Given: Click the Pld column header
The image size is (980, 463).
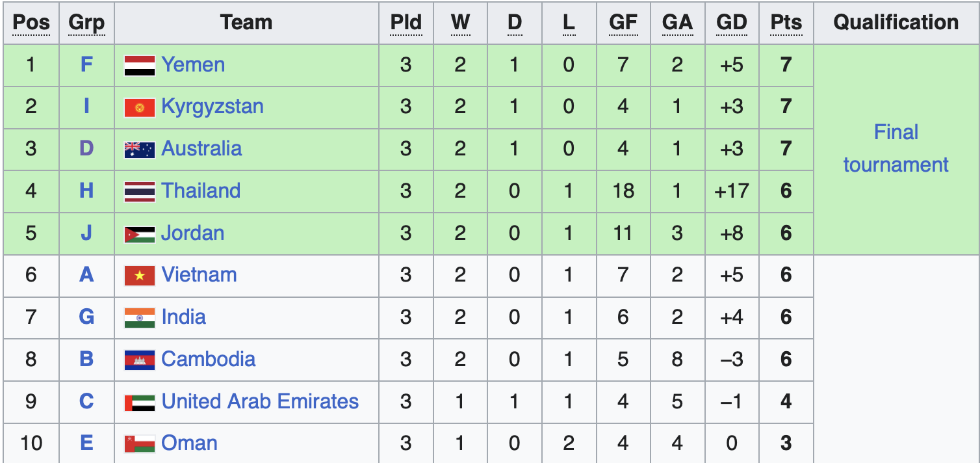Looking at the screenshot, I should (406, 22).
